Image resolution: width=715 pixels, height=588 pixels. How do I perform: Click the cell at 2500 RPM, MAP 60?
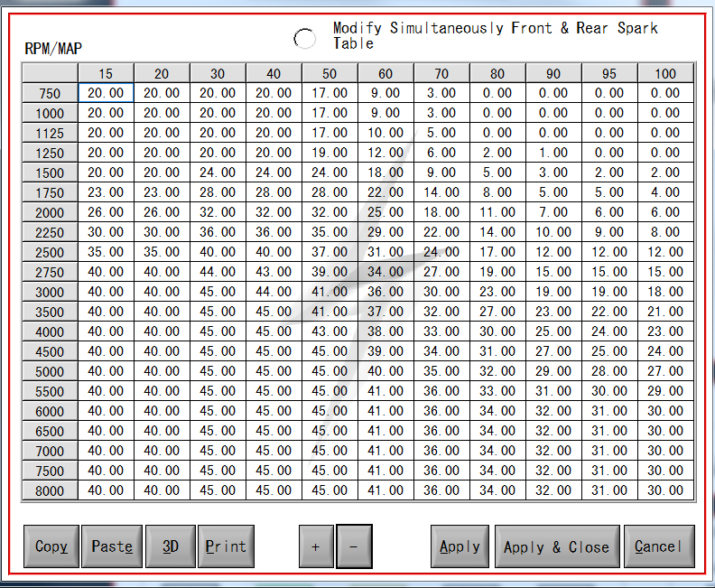385,252
